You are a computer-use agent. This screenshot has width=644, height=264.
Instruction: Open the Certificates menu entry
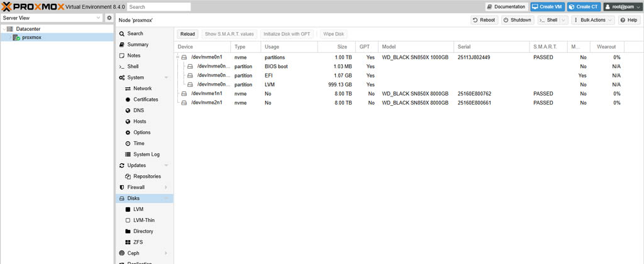[x=144, y=100]
